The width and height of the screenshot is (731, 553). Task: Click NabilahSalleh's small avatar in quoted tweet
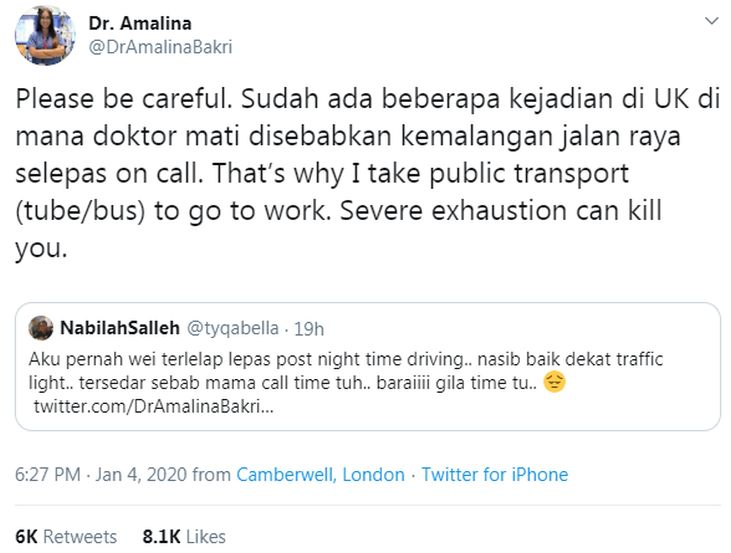point(41,327)
